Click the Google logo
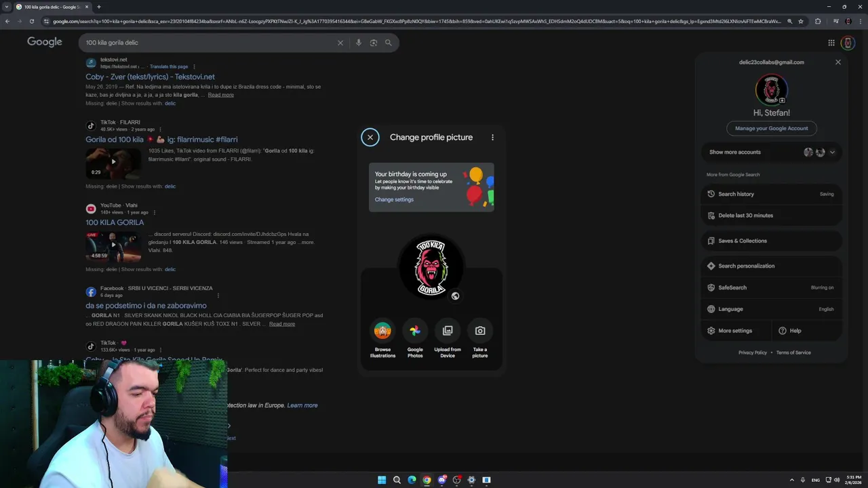Image resolution: width=868 pixels, height=488 pixels. pyautogui.click(x=45, y=42)
